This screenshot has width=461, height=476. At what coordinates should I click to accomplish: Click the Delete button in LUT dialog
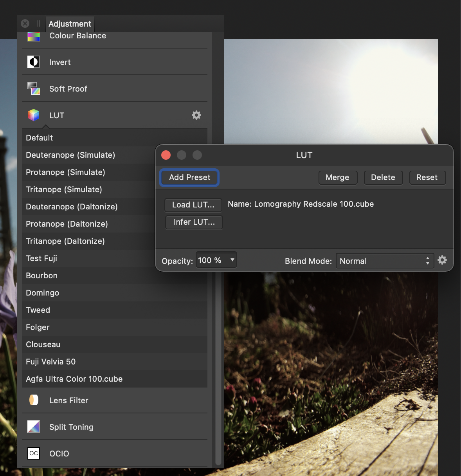coord(383,177)
